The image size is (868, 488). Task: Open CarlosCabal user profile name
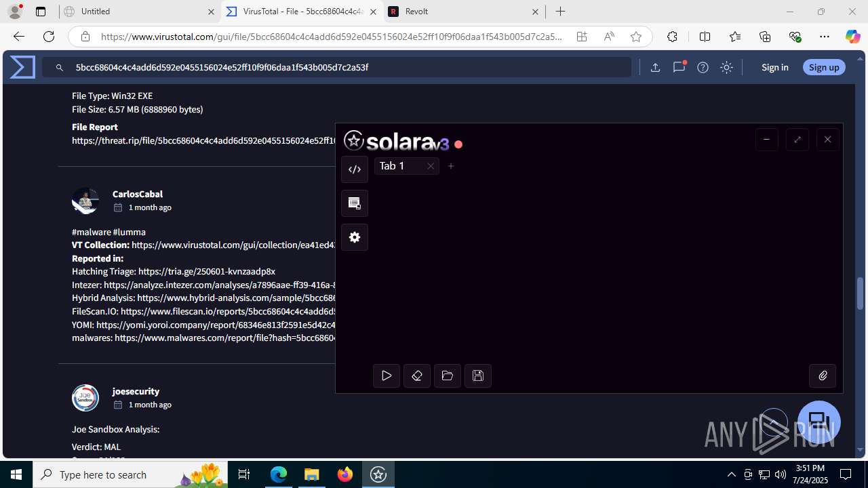coord(138,194)
